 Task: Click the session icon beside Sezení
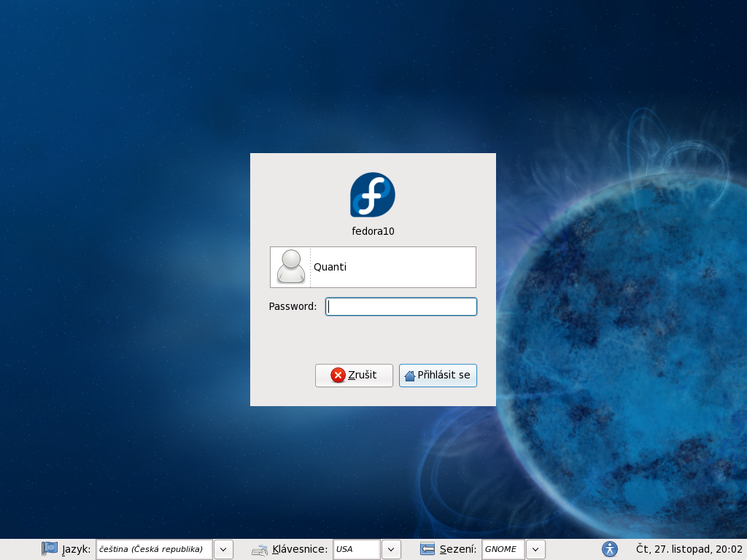point(427,549)
